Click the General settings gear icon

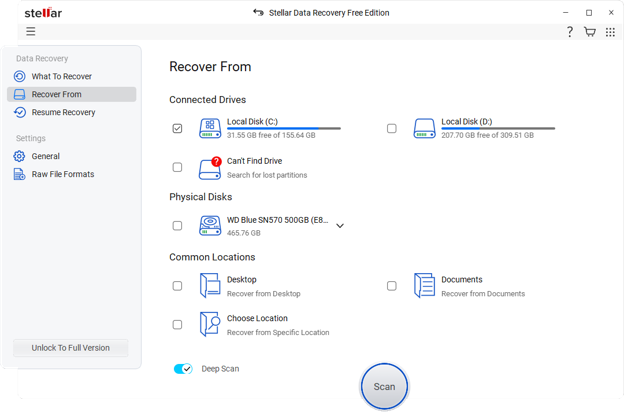pyautogui.click(x=19, y=156)
